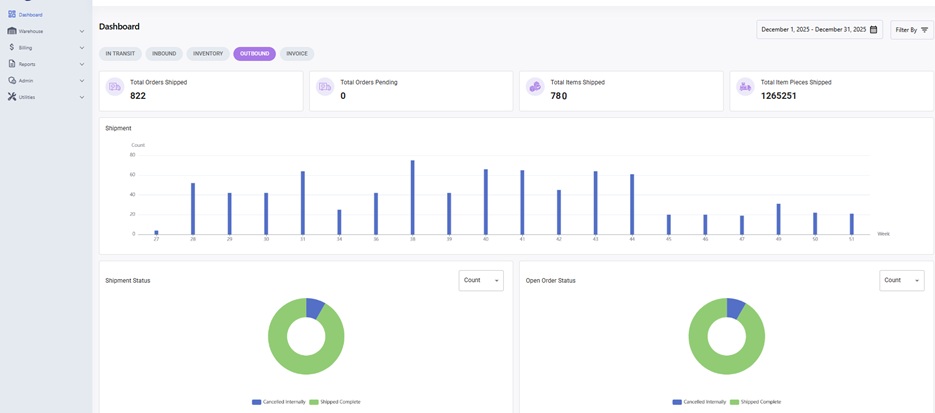935x413 pixels.
Task: Click the Billing dollar icon
Action: 12,47
